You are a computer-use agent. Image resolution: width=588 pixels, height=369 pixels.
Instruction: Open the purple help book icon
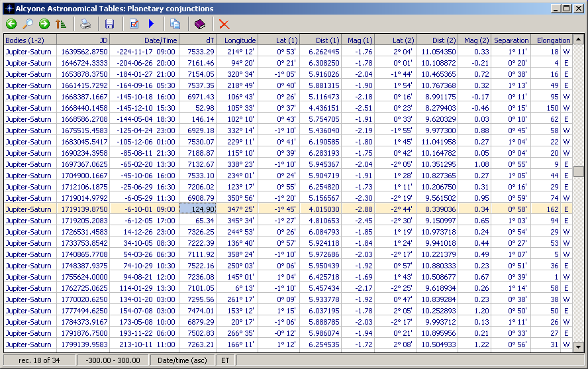tap(200, 25)
